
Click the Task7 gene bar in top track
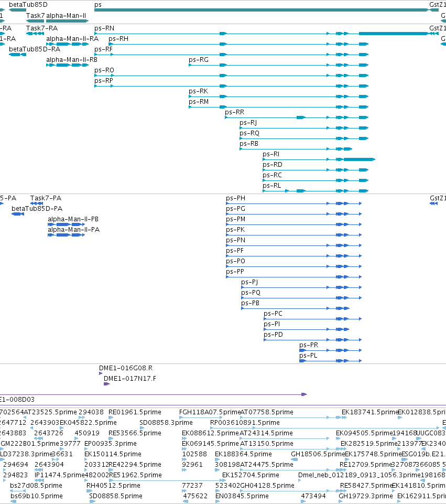(x=35, y=21)
